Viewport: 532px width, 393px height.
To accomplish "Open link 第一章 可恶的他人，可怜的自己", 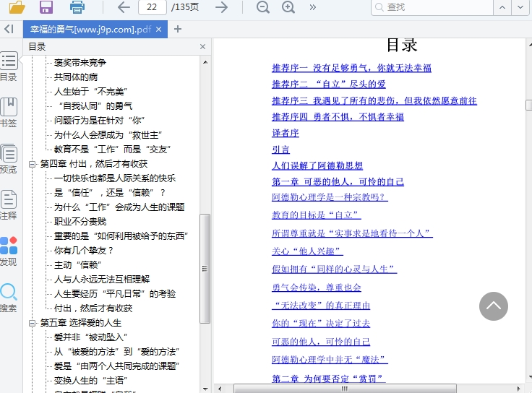I will coord(338,182).
